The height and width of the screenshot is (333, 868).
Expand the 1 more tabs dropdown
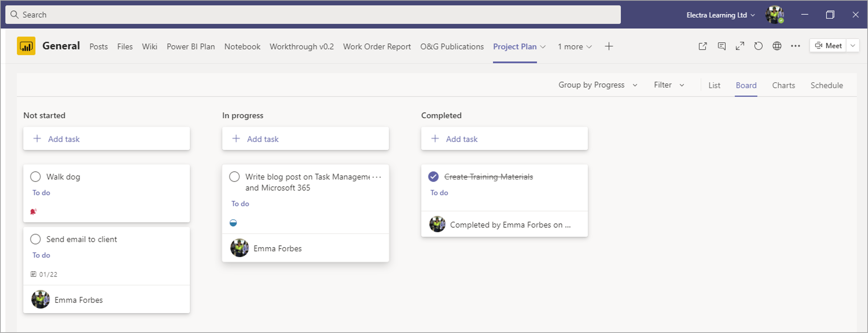[575, 46]
